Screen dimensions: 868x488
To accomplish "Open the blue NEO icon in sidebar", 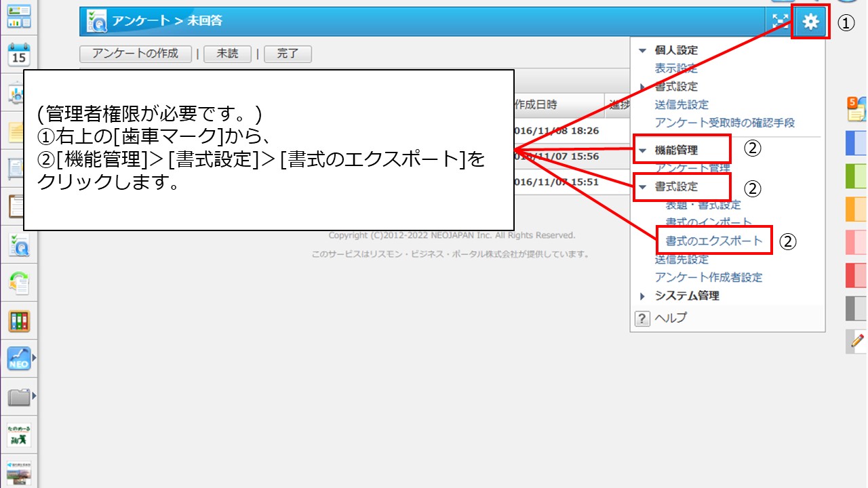I will coord(18,359).
